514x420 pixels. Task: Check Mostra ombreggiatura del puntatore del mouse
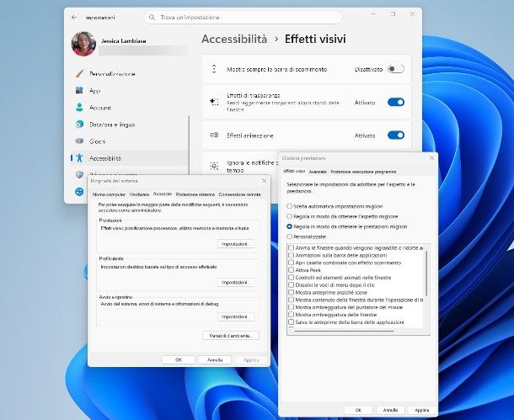tap(291, 307)
